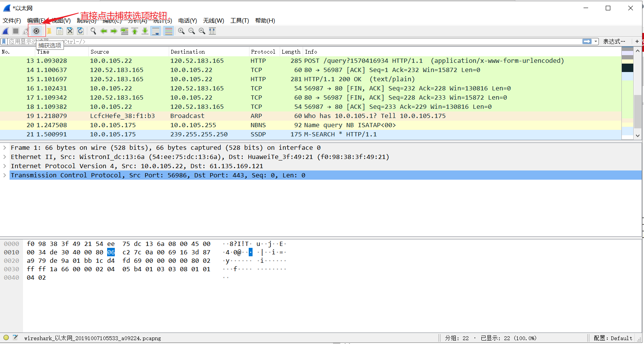Go back to previous packet in history
The height and width of the screenshot is (344, 644).
click(104, 31)
